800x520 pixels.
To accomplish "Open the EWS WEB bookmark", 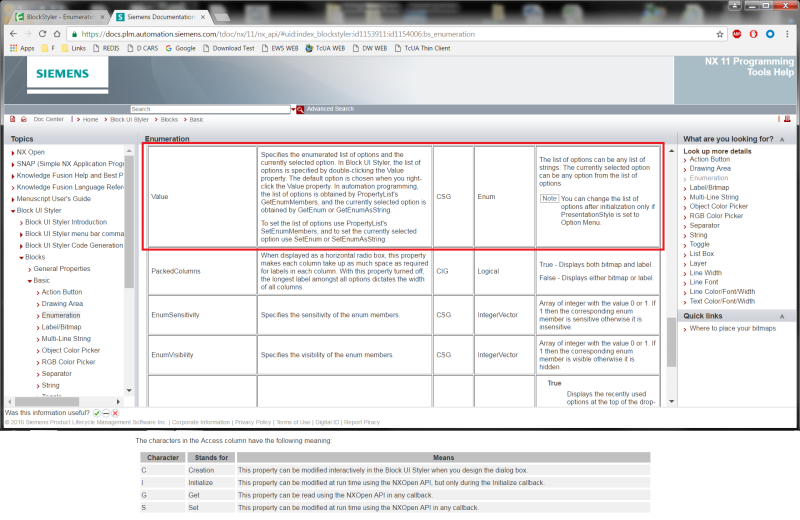I will [280, 48].
